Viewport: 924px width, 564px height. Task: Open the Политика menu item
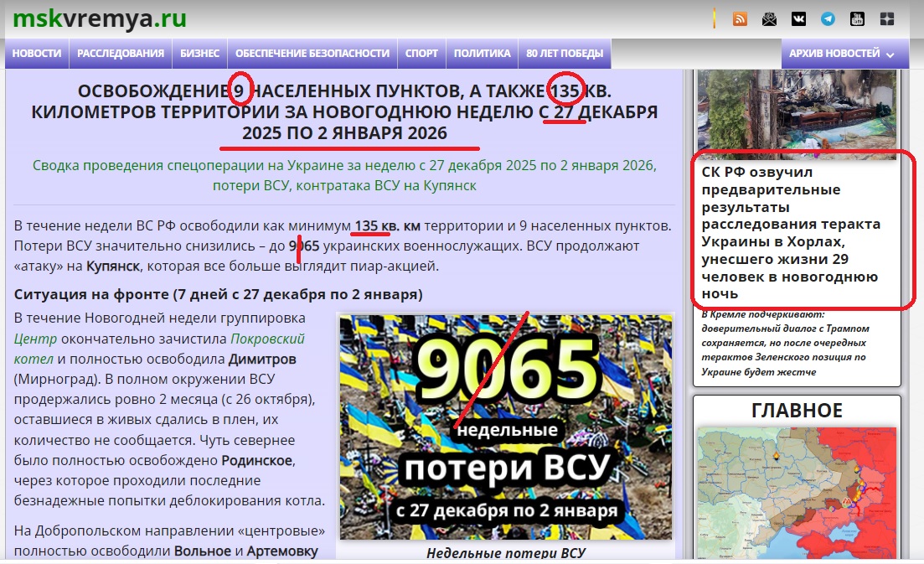482,54
